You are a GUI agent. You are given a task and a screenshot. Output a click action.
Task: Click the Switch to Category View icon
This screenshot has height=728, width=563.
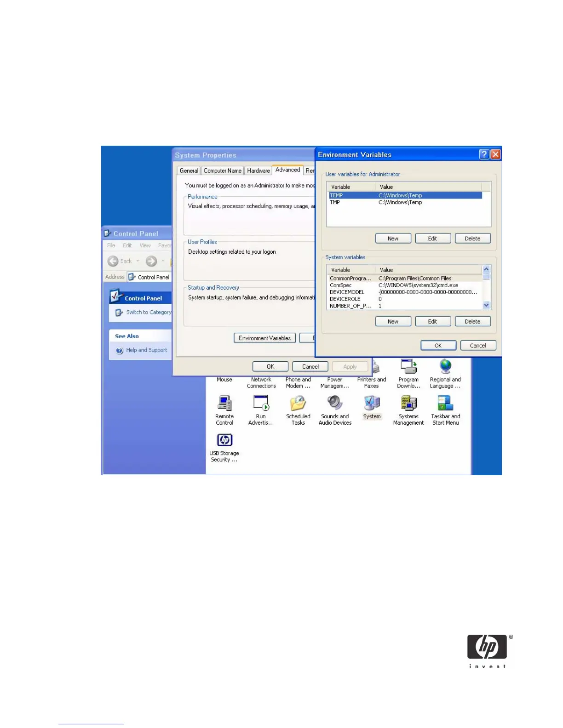[x=119, y=313]
